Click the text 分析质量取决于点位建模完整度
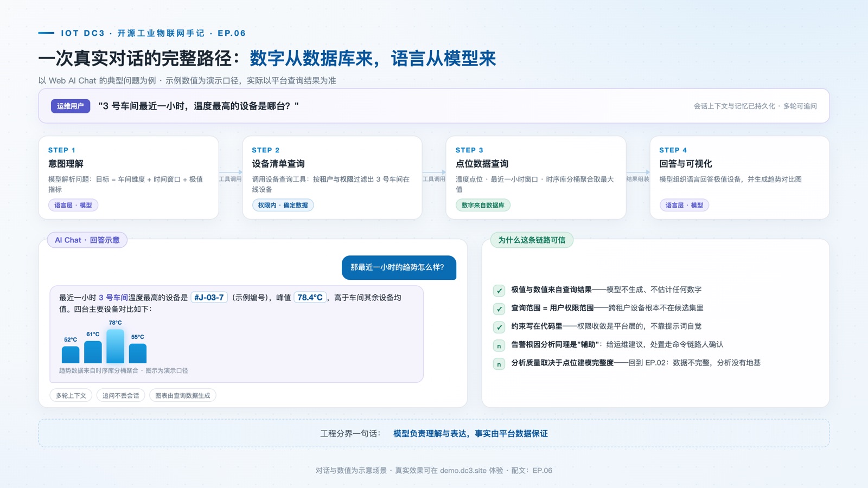Screen dimensions: 868x488 (x=562, y=363)
